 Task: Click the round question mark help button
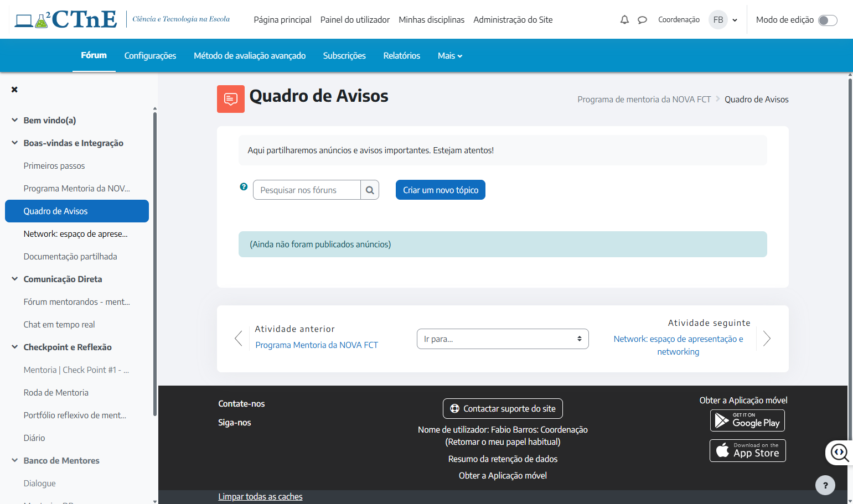tap(825, 485)
